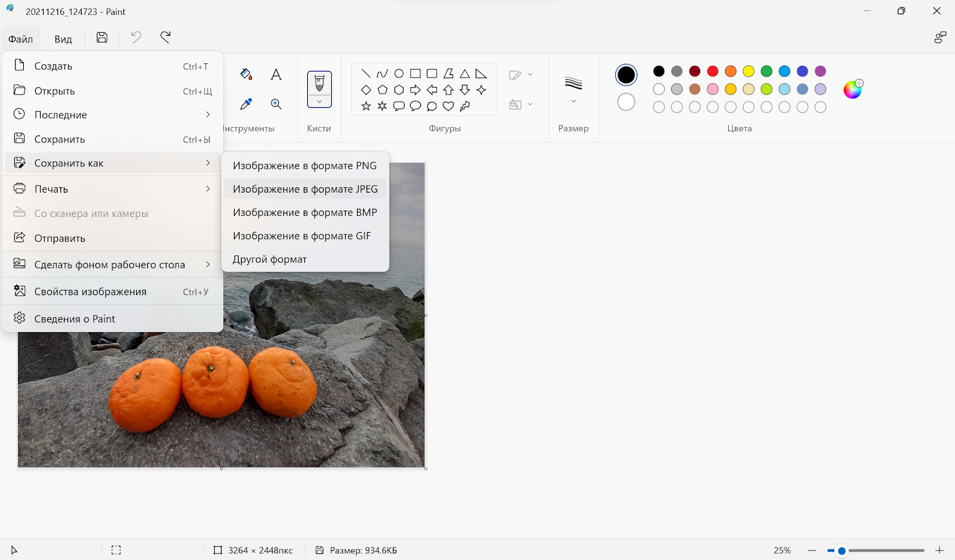Select the Fill bucket tool
The width and height of the screenshot is (955, 560).
[x=246, y=75]
